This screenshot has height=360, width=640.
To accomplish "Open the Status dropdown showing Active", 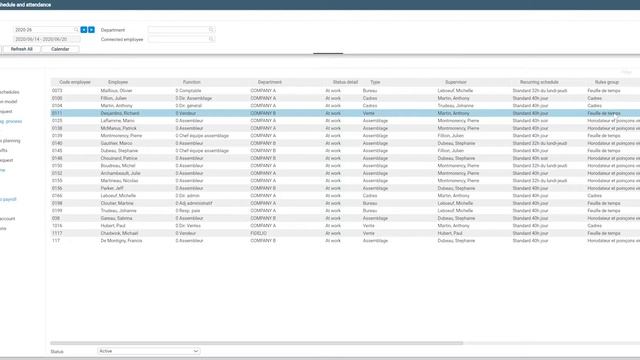I will tap(149, 351).
